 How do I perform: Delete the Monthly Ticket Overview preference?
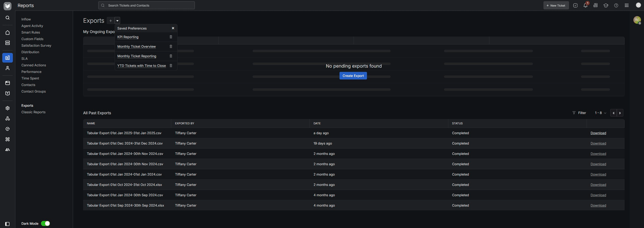click(171, 46)
